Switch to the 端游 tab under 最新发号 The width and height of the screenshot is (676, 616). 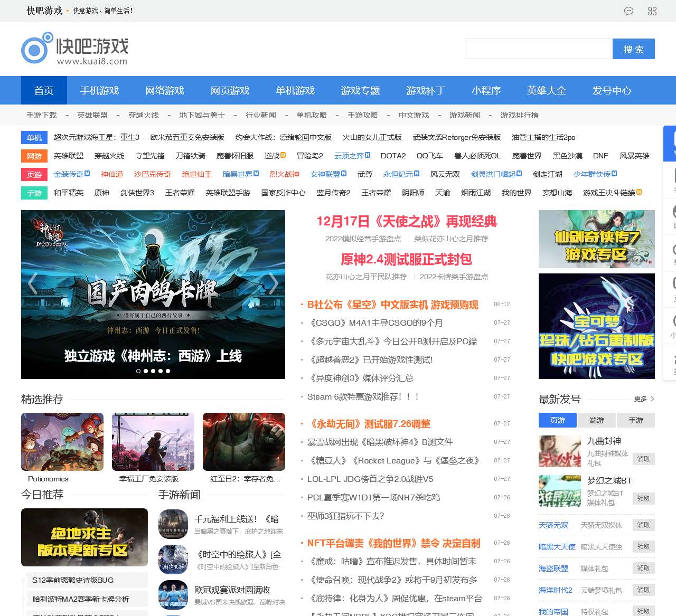[x=597, y=420]
